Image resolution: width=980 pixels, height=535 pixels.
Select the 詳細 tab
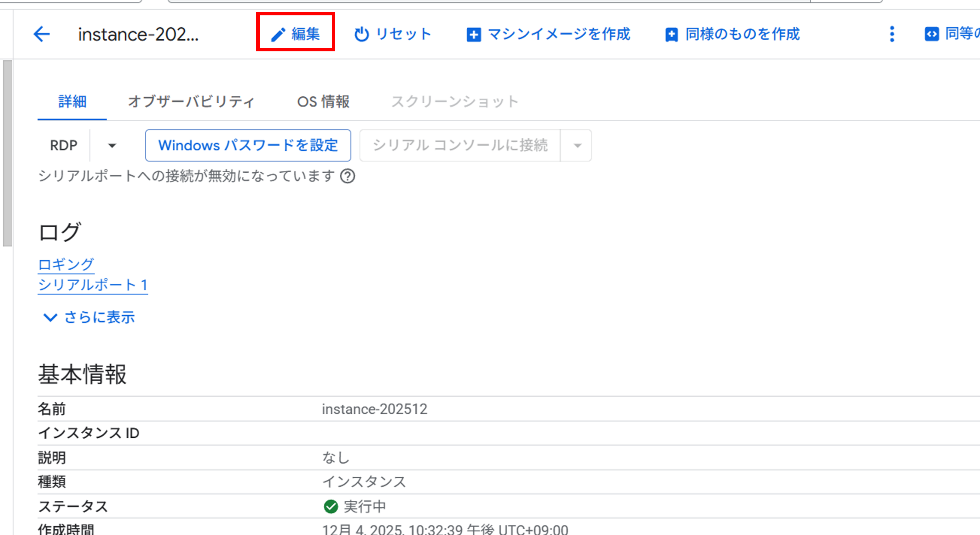(72, 102)
